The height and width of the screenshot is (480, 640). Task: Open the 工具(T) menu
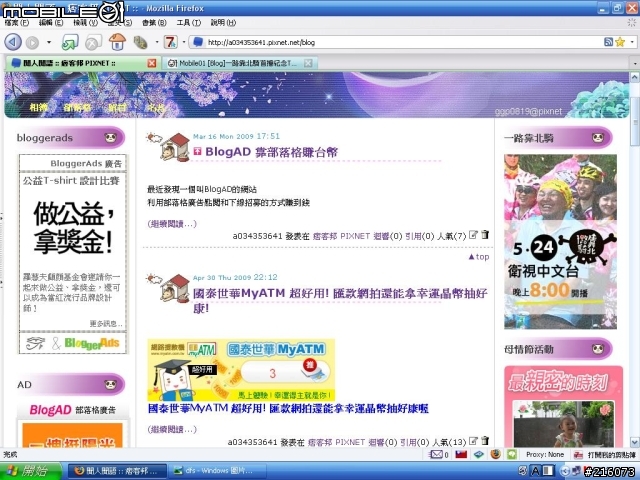(189, 23)
